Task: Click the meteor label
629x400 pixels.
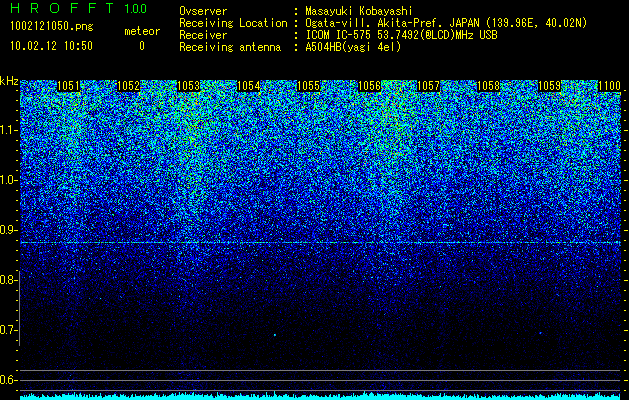Action: [x=142, y=31]
